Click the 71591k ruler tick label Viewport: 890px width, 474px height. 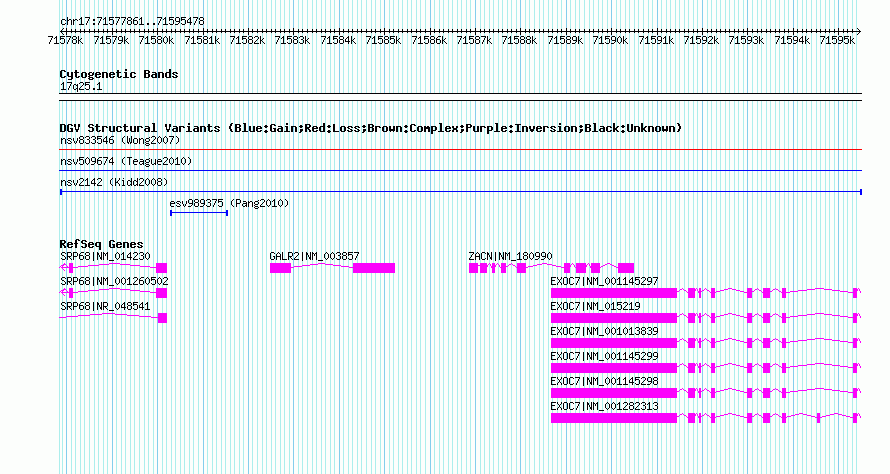pos(656,41)
